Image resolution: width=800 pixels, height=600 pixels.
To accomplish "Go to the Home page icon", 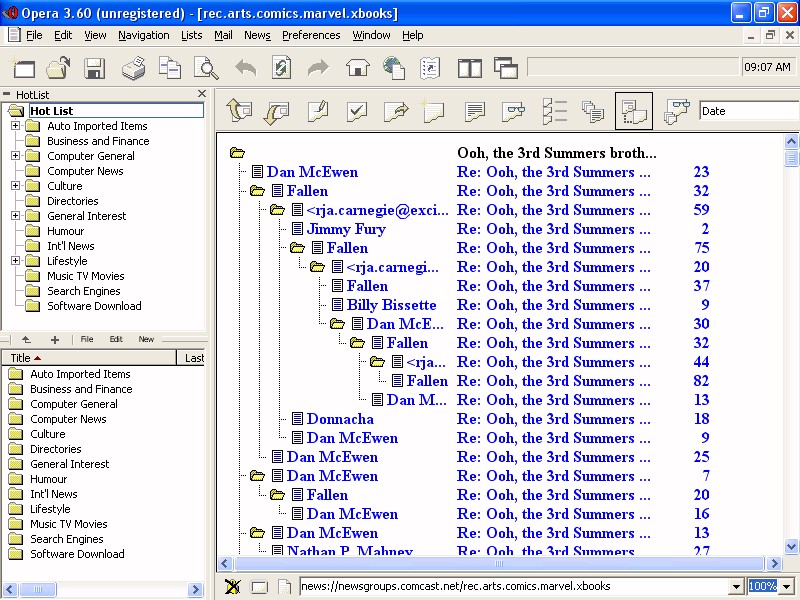I will click(357, 68).
